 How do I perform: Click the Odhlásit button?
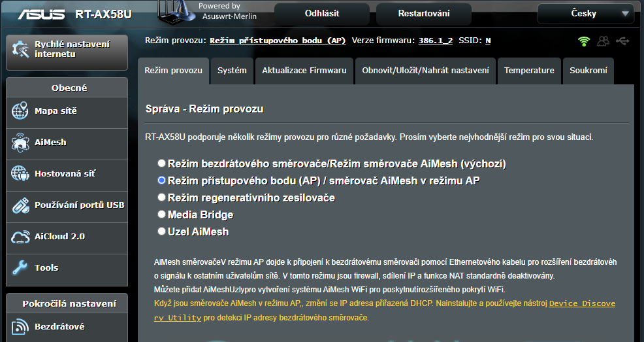click(322, 14)
